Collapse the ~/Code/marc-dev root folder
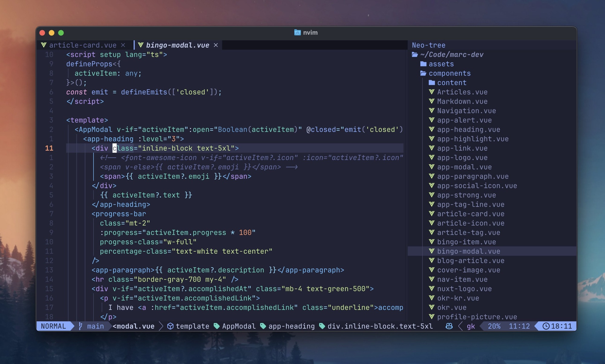Image resolution: width=605 pixels, height=364 pixels. [x=448, y=54]
